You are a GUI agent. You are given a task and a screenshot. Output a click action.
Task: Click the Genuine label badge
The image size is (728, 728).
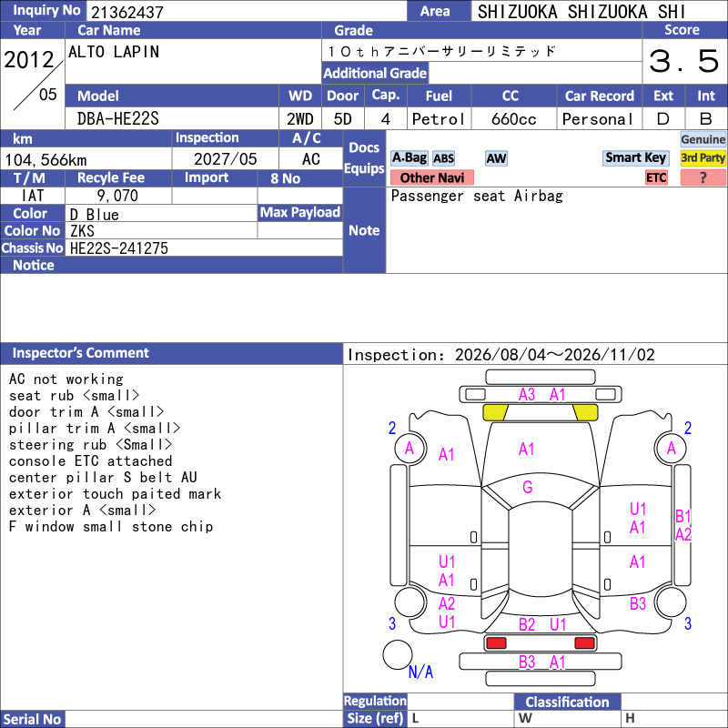(703, 139)
